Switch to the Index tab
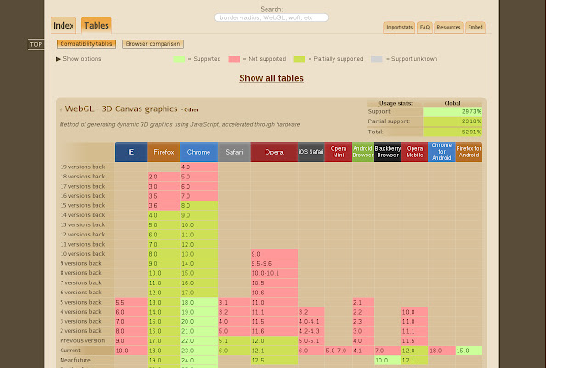This screenshot has width=588, height=368. click(x=63, y=26)
